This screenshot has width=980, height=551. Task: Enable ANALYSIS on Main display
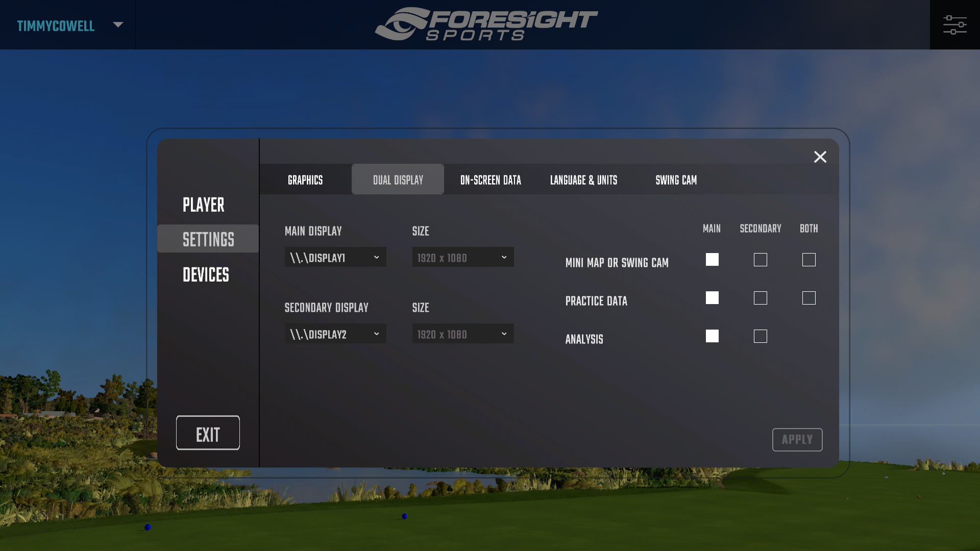click(712, 336)
